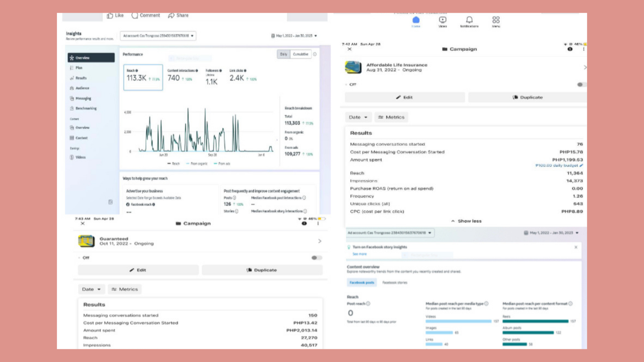Click info icon for median reach per content format
Image resolution: width=644 pixels, height=362 pixels.
[x=571, y=304]
